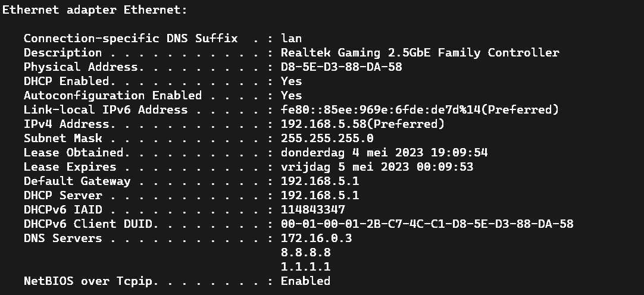Viewport: 644px width, 295px height.
Task: Click the DHCP Server address value
Action: [320, 195]
